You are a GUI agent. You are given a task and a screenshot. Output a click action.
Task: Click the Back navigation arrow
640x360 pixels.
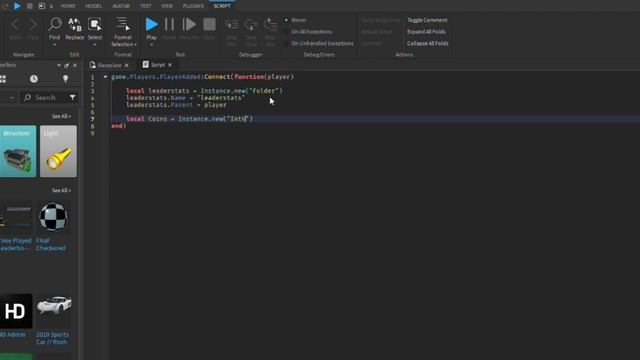[x=15, y=24]
